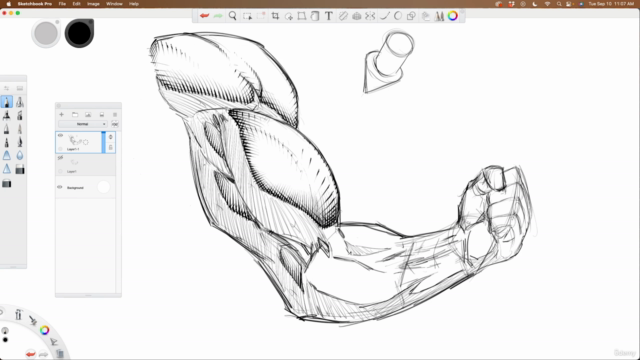Click the blue opacity bar on Layer1-1

(x=103, y=142)
